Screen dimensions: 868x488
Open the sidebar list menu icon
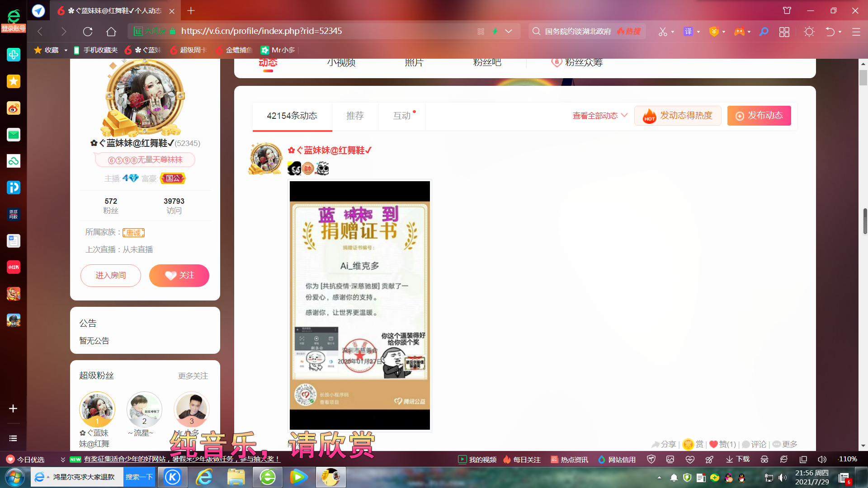13,438
